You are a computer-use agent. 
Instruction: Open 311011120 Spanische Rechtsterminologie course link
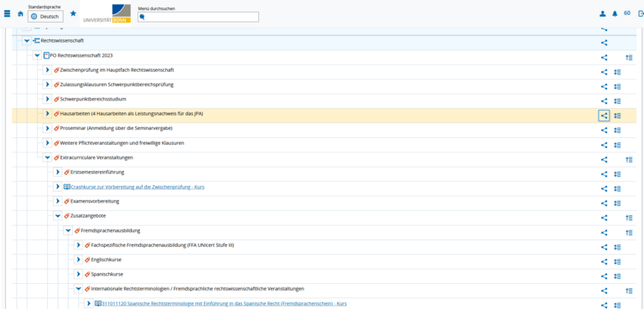click(x=224, y=304)
